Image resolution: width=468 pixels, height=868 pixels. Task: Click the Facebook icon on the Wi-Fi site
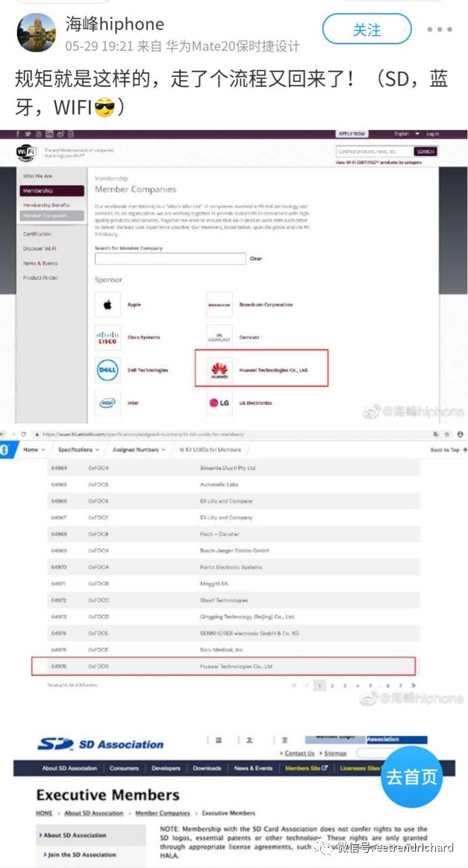pyautogui.click(x=18, y=134)
